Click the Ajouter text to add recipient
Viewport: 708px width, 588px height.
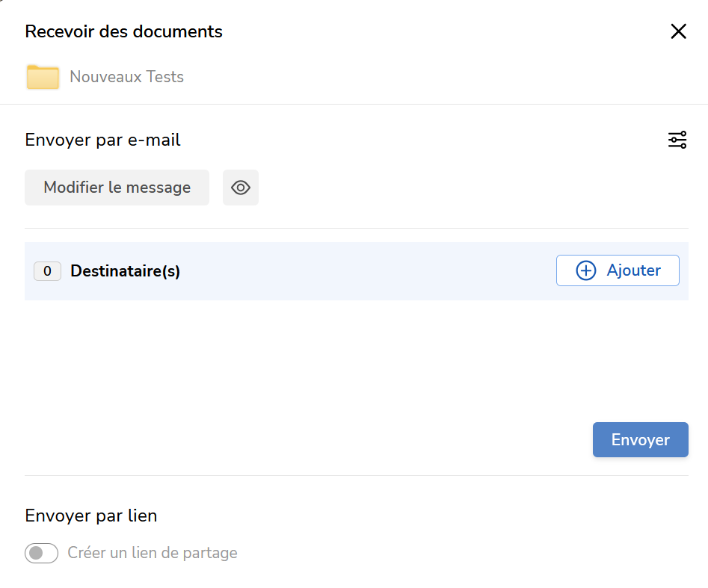(x=633, y=270)
